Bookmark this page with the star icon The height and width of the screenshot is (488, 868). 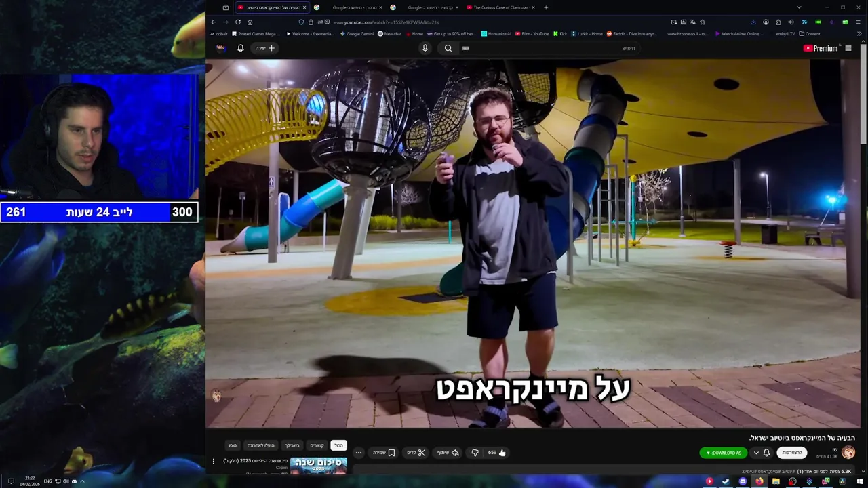coord(703,22)
